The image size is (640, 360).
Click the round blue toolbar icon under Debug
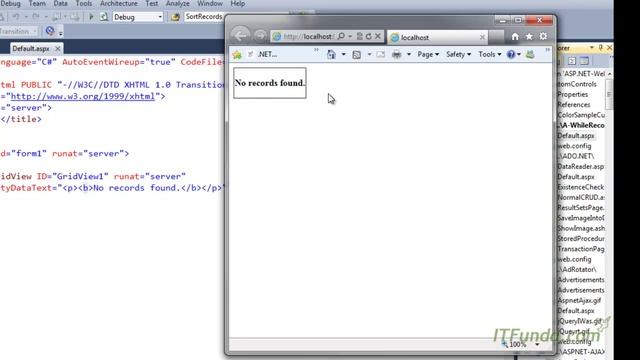click(x=50, y=31)
